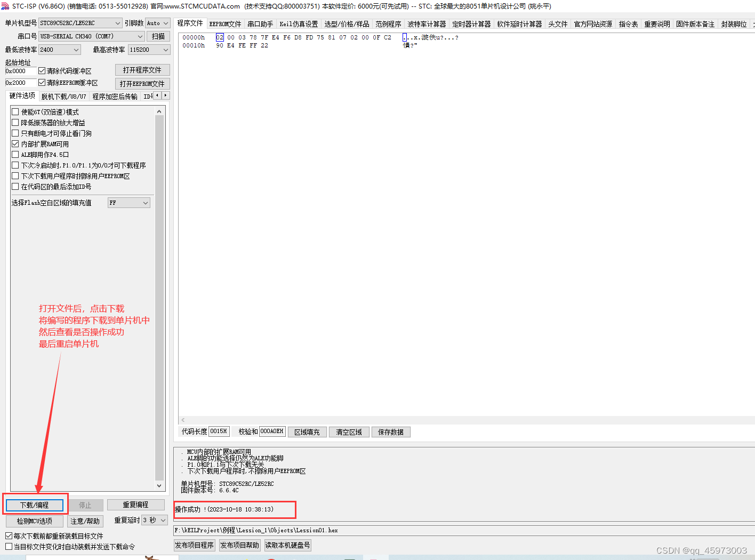This screenshot has width=755, height=560.
Task: Switch to 波特率计算器 tab
Action: pos(427,24)
